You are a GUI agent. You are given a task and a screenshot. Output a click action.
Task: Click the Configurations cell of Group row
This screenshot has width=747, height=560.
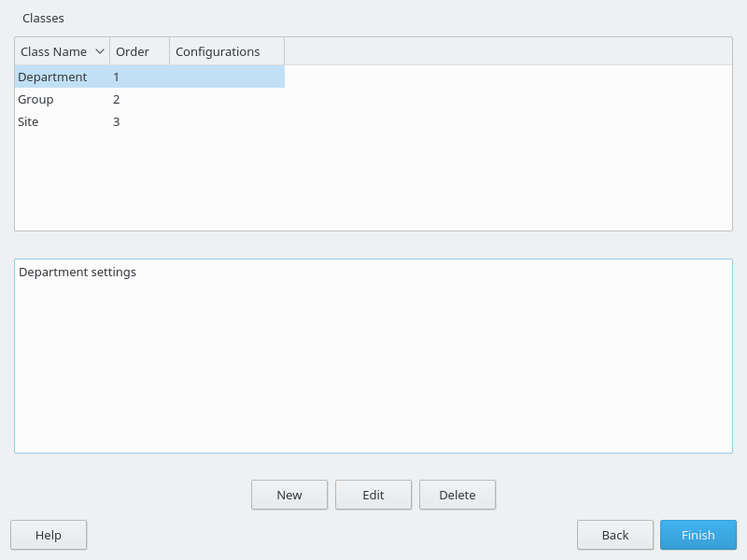click(x=226, y=100)
